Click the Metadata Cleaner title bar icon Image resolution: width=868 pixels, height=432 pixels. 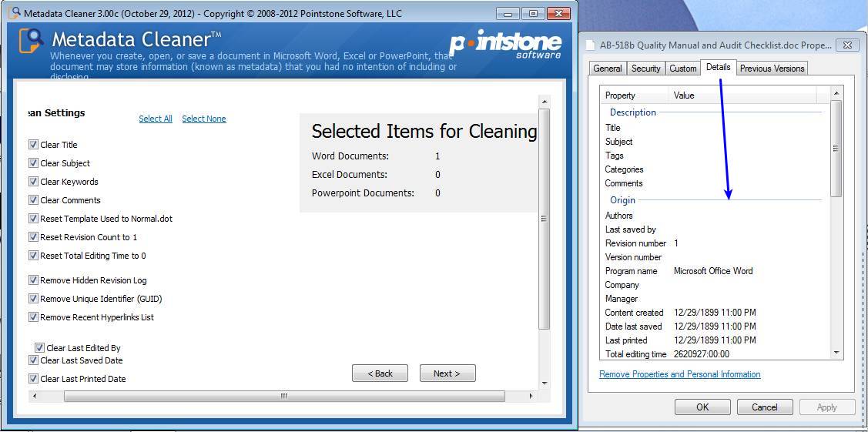15,12
